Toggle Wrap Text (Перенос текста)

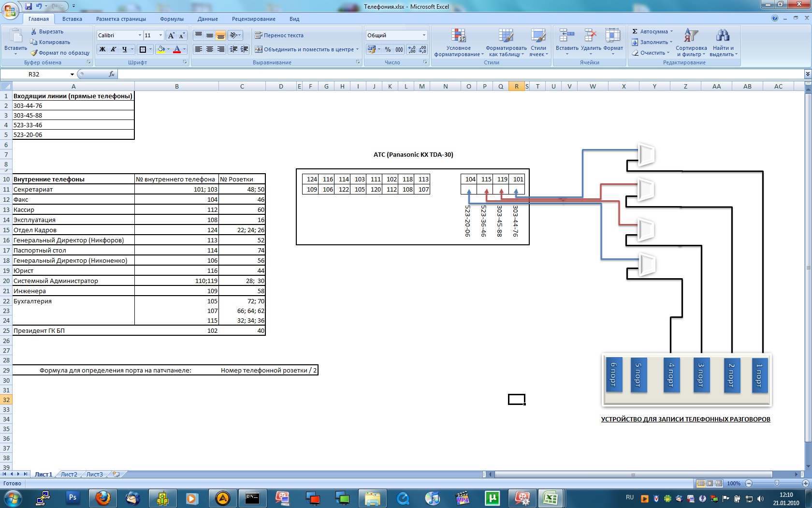click(279, 35)
